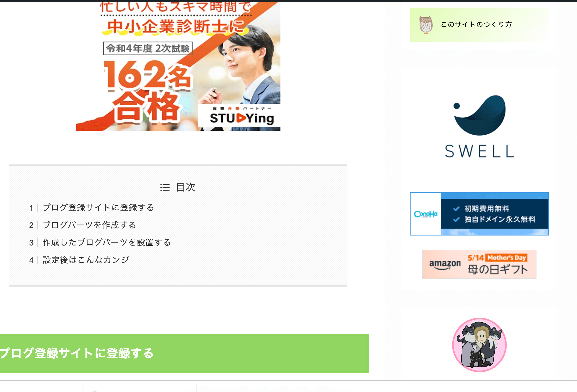
Task: Click the 目次 heading text
Action: click(185, 187)
